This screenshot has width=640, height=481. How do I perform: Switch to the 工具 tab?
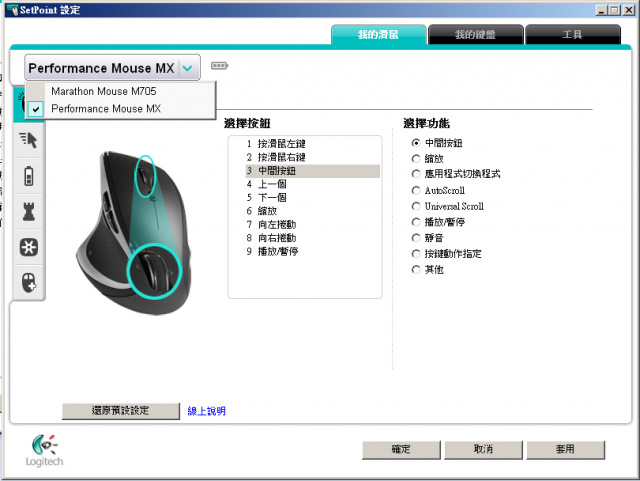tap(572, 34)
